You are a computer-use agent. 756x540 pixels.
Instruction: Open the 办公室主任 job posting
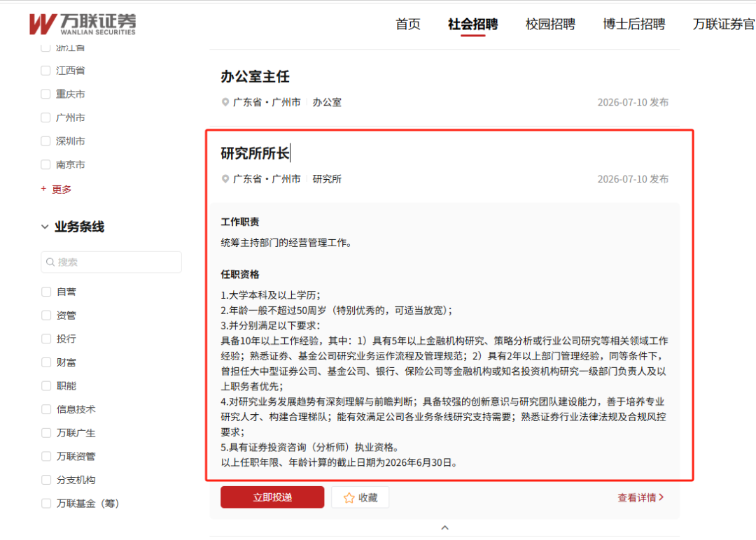[255, 76]
